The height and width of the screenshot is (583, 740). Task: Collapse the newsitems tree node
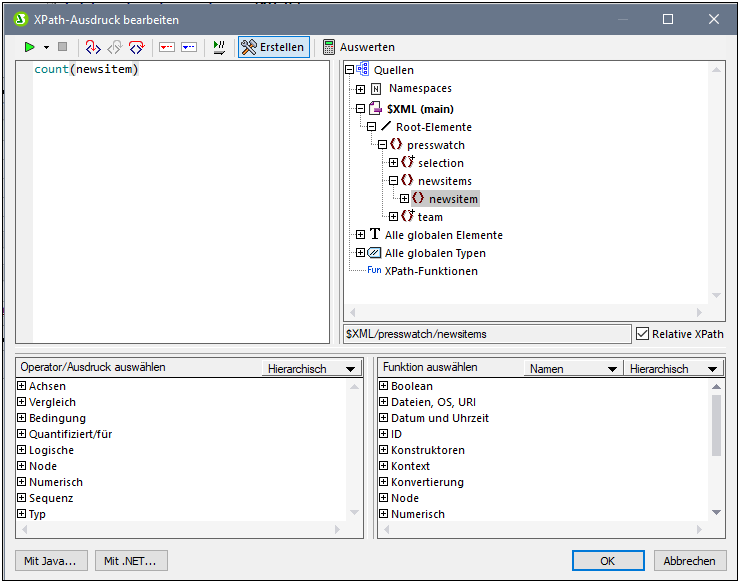[394, 181]
